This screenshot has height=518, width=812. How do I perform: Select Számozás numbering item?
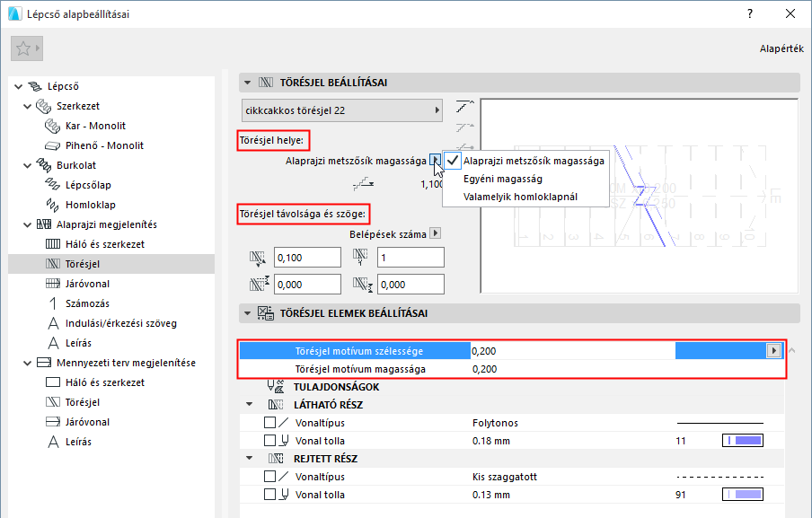[x=87, y=303]
